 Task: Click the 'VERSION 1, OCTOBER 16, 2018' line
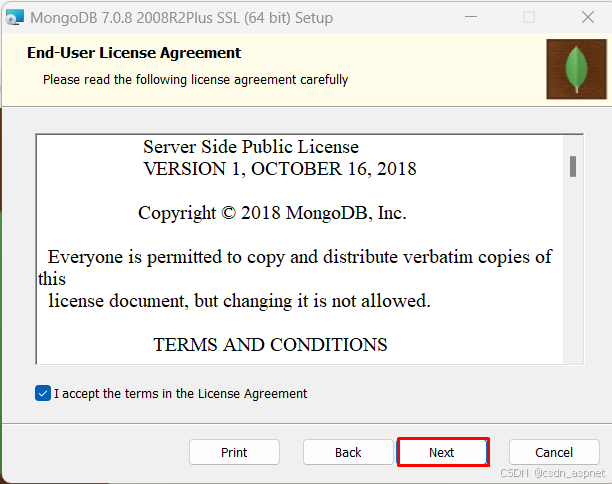[x=280, y=169]
